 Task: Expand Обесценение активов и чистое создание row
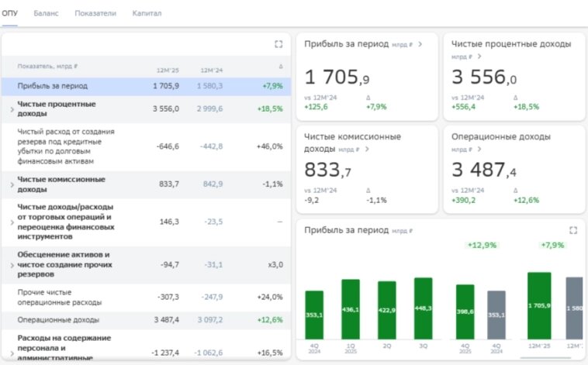12,265
